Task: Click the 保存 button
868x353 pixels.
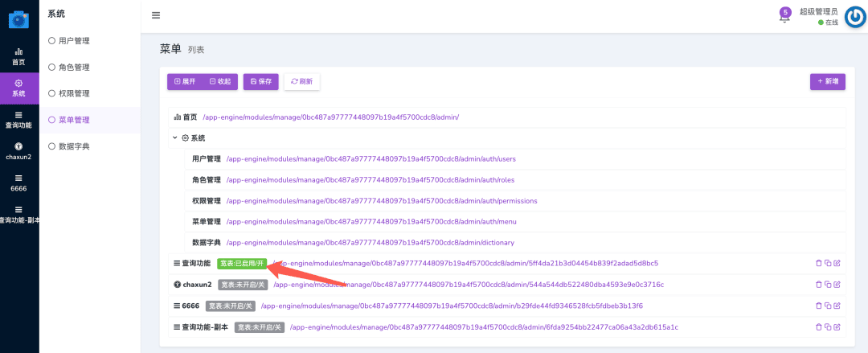Action: (x=260, y=81)
